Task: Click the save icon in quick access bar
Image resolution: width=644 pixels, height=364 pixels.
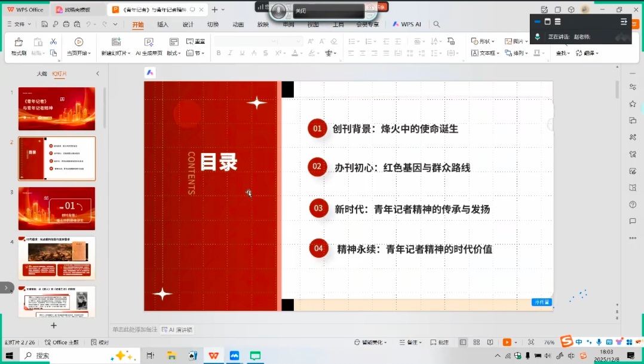Action: coord(45,25)
